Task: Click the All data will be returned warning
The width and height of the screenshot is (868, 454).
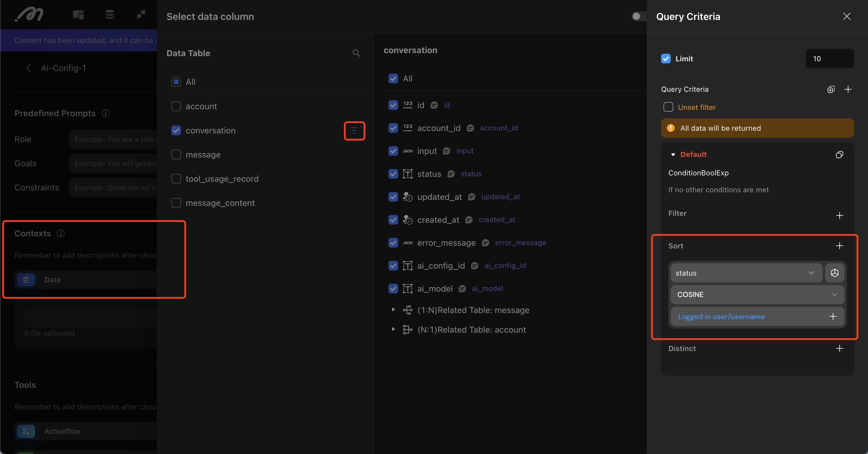Action: [757, 128]
